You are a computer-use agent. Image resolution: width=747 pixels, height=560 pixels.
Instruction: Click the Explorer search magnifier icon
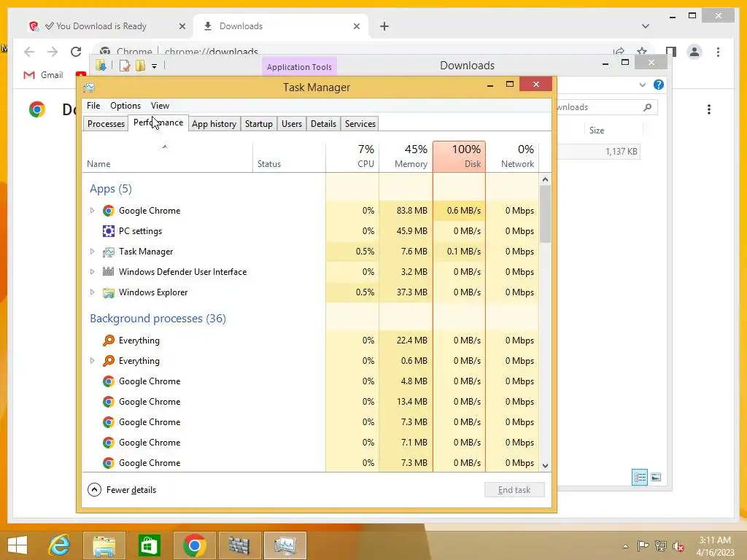point(647,107)
